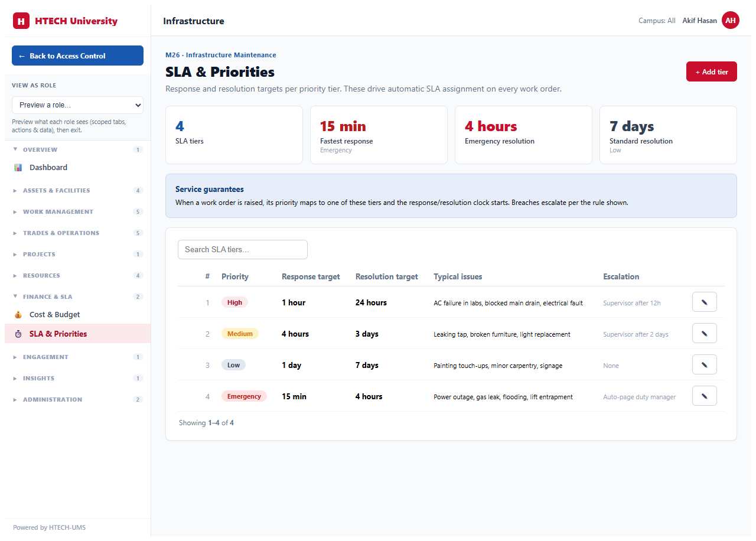Click 'Leaking tap, broken furniture' issues text
This screenshot has width=756, height=541.
[502, 334]
